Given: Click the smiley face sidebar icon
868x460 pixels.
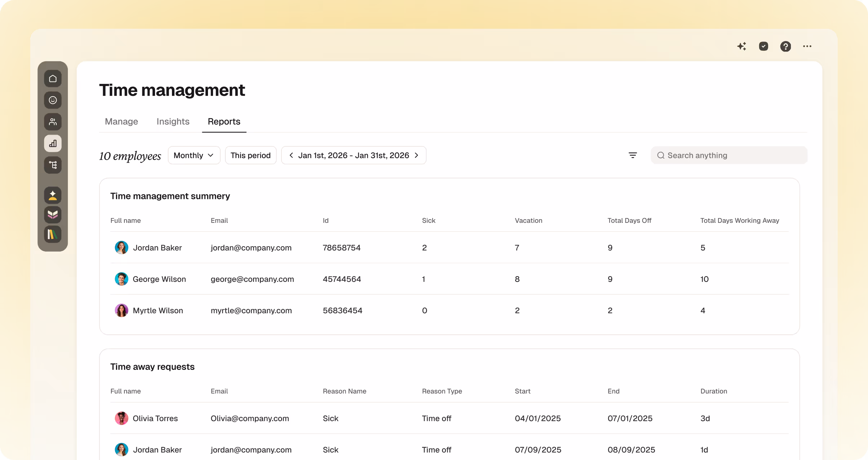Looking at the screenshot, I should click(53, 100).
